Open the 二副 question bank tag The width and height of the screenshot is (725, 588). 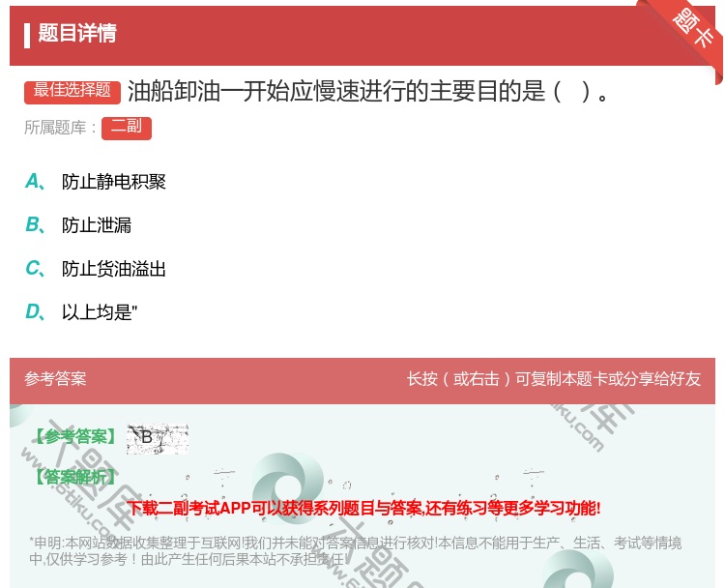tap(127, 128)
